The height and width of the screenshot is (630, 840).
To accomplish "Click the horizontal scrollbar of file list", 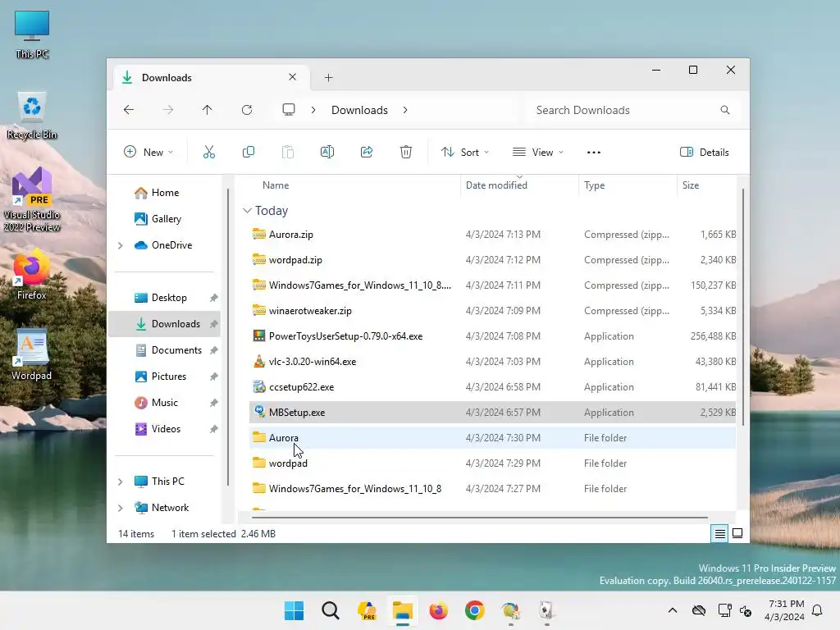I will [x=479, y=518].
